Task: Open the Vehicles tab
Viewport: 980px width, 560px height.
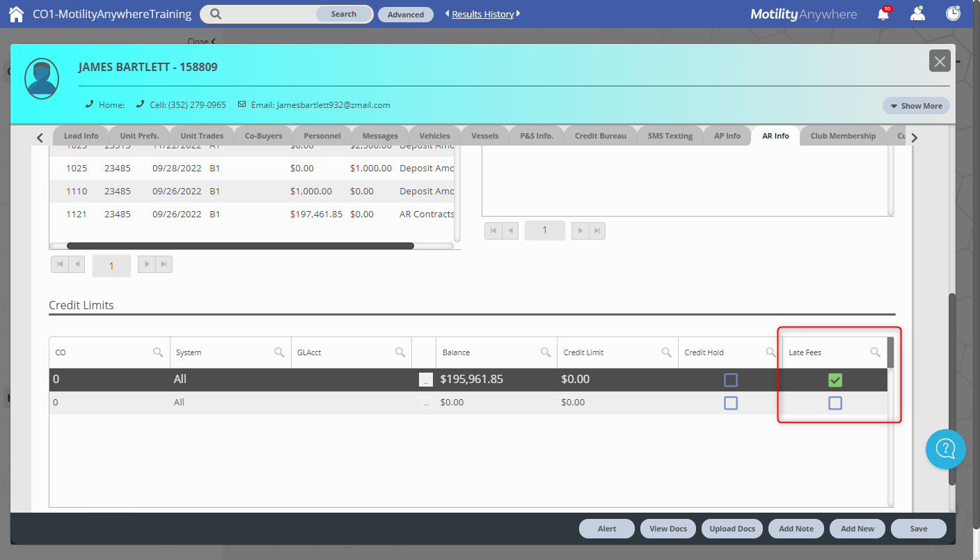Action: 434,136
